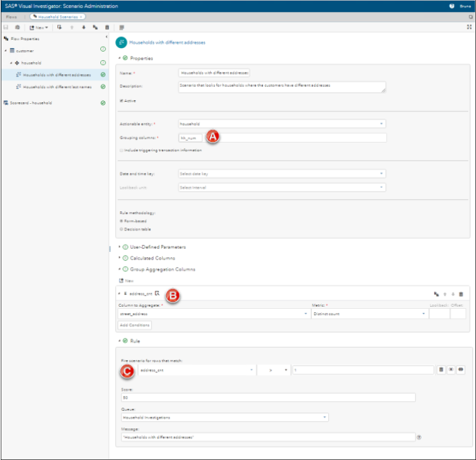Switch to the Household Scenarios tab
This screenshot has height=460, width=476.
(57, 16)
